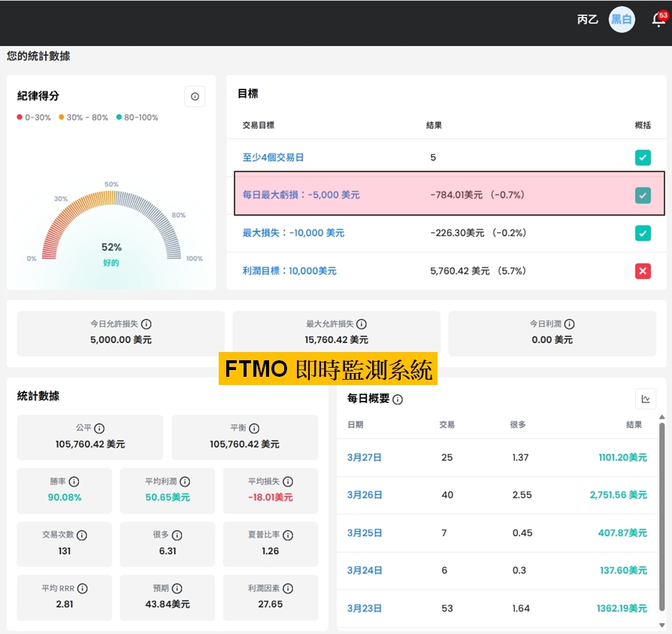Open 3月26日 daily summary
The height and width of the screenshot is (634, 672).
click(365, 495)
